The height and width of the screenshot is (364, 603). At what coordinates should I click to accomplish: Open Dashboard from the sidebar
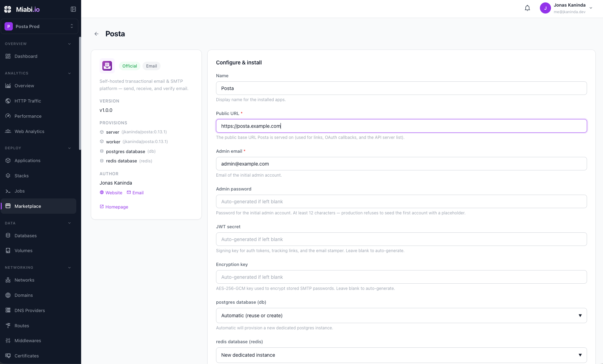pyautogui.click(x=38, y=56)
